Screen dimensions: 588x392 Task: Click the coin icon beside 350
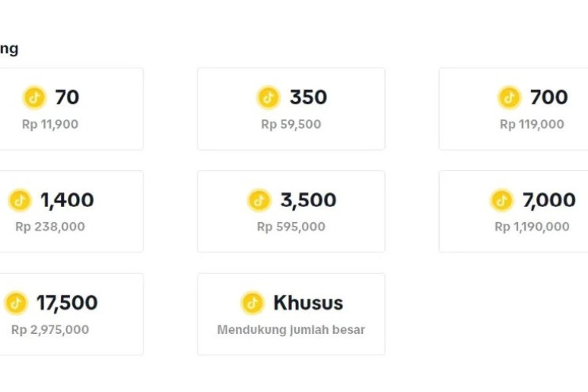tap(269, 97)
